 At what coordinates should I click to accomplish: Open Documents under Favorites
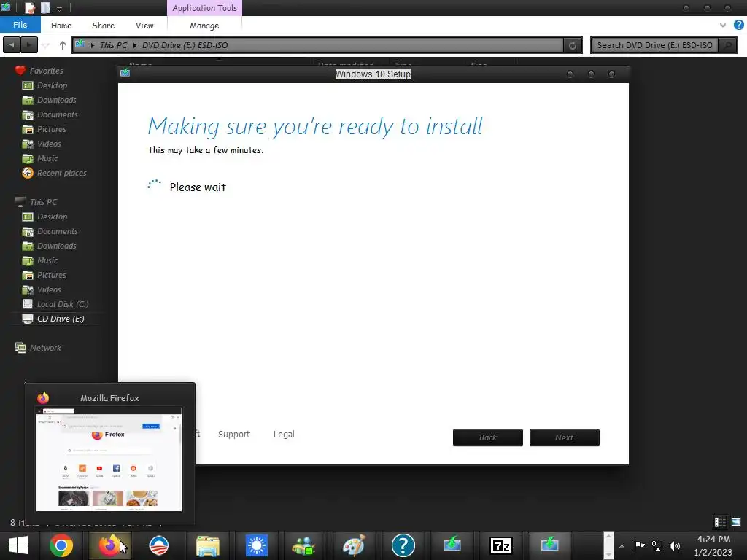pyautogui.click(x=50, y=114)
